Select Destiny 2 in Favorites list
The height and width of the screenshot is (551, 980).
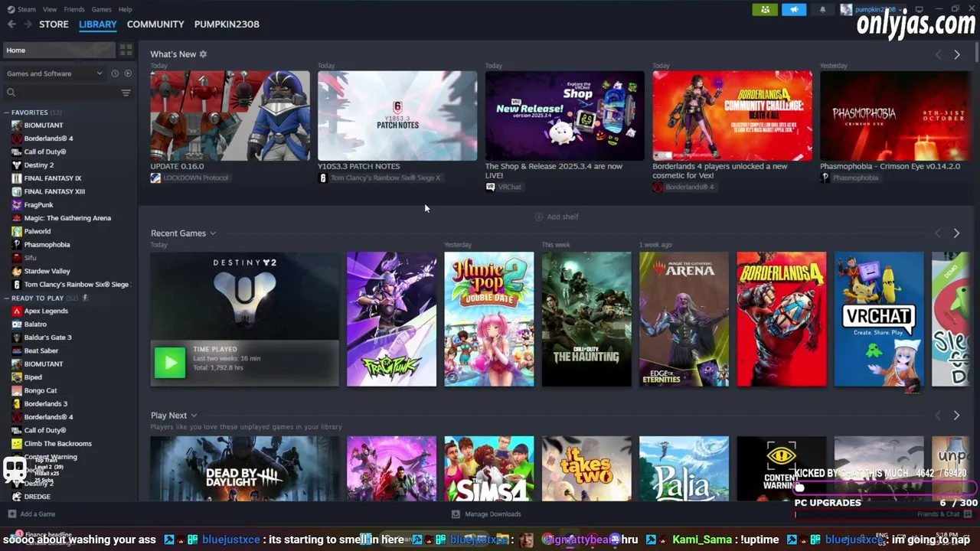pos(38,165)
